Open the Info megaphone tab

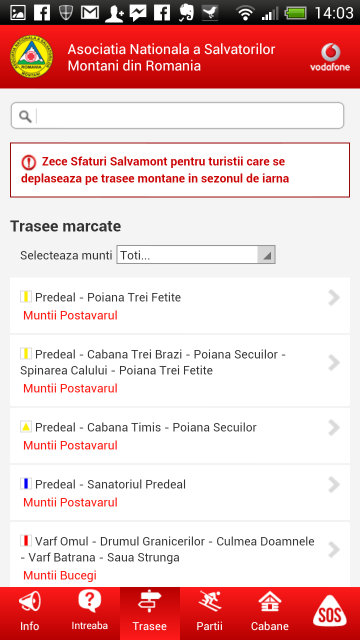[30, 613]
